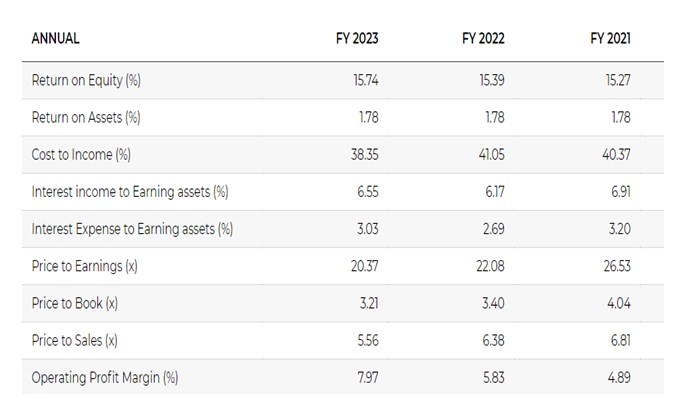Click the Operating Profit Margin (%) label
677x414 pixels.
(105, 377)
